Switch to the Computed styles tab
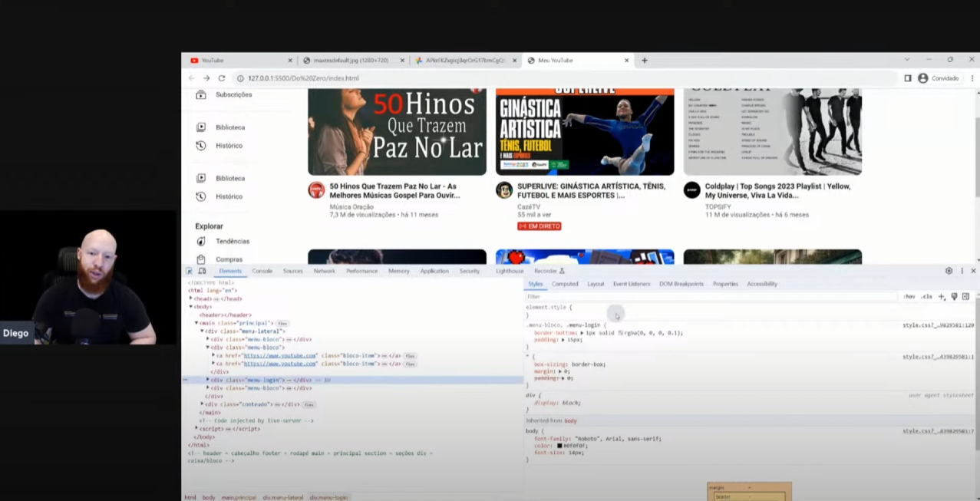Image resolution: width=980 pixels, height=501 pixels. pos(565,284)
